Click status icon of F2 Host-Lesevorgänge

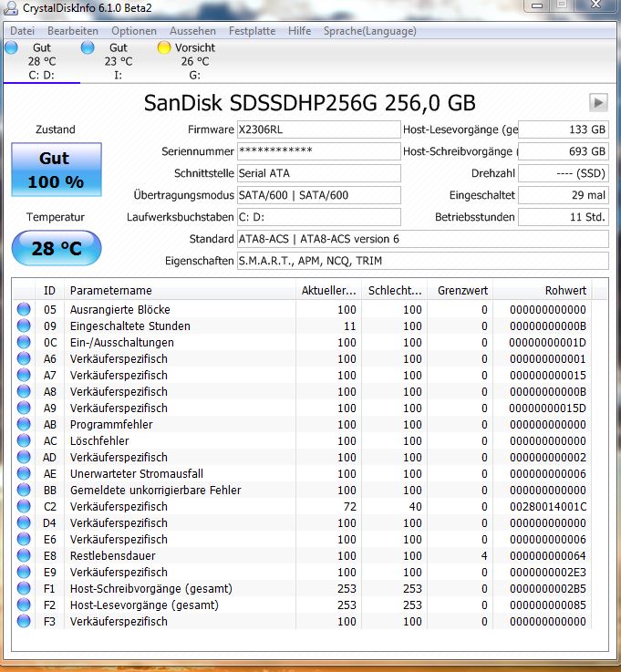[x=24, y=605]
